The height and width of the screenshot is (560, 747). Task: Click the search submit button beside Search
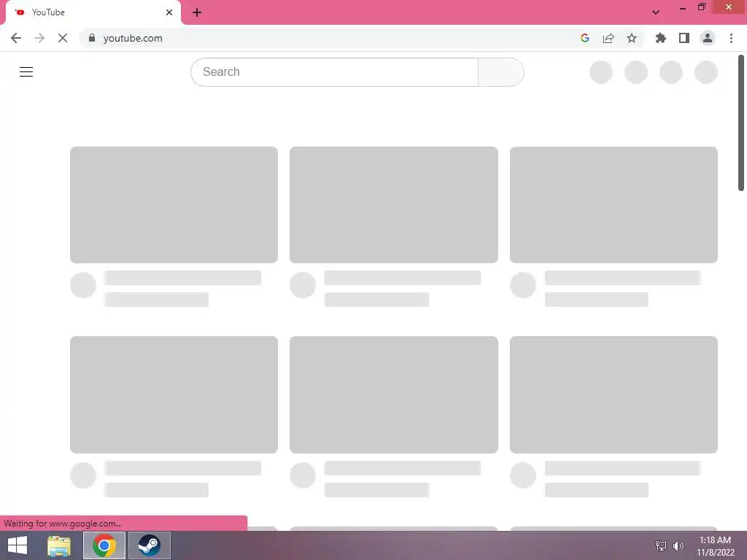click(x=500, y=72)
